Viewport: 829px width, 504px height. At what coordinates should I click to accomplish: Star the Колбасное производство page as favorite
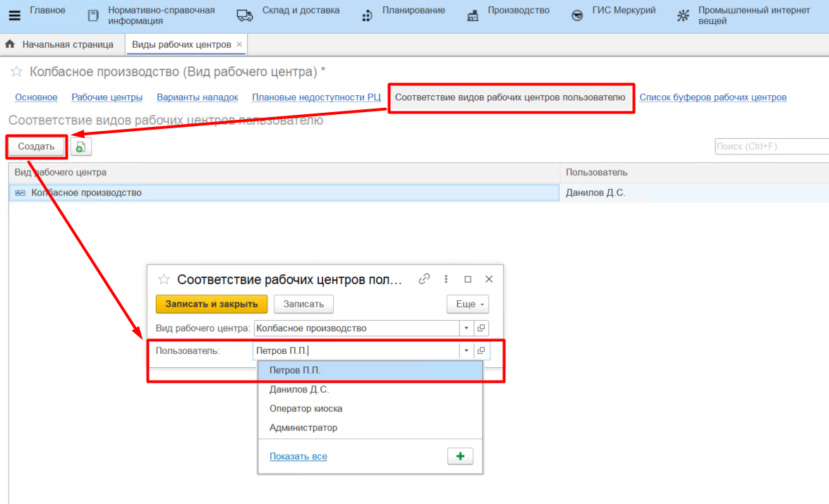(16, 72)
